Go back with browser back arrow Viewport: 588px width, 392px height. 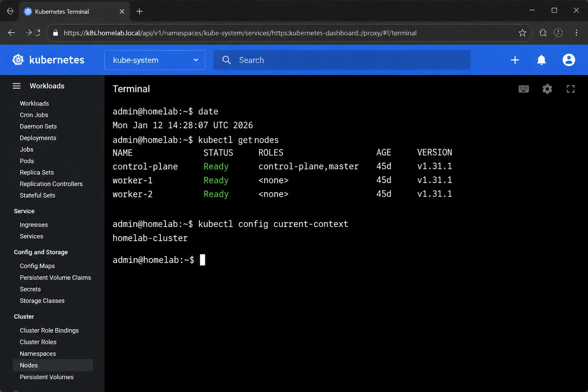(x=11, y=33)
